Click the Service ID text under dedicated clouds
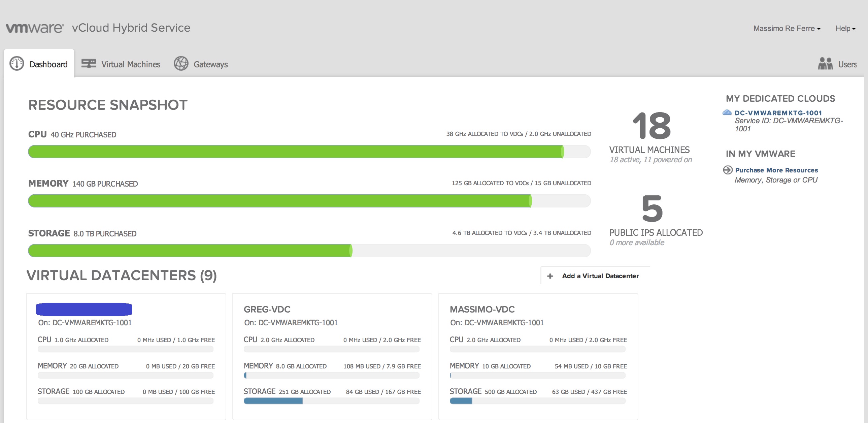 789,124
